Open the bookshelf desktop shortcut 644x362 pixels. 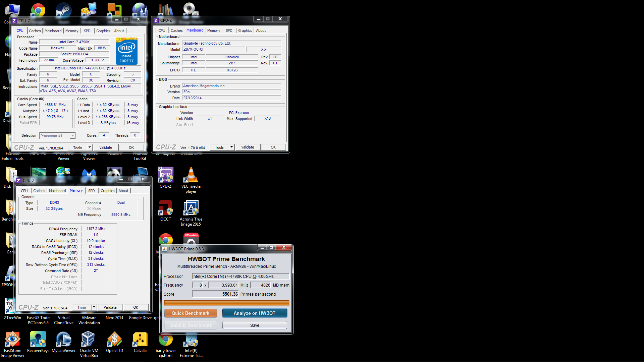(x=165, y=9)
